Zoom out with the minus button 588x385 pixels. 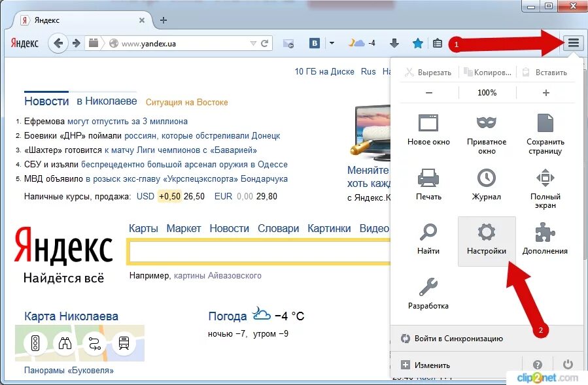429,93
